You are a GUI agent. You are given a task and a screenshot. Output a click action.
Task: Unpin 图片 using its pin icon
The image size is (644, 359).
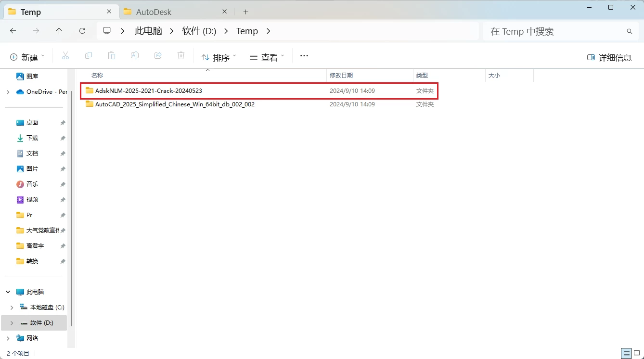(63, 169)
